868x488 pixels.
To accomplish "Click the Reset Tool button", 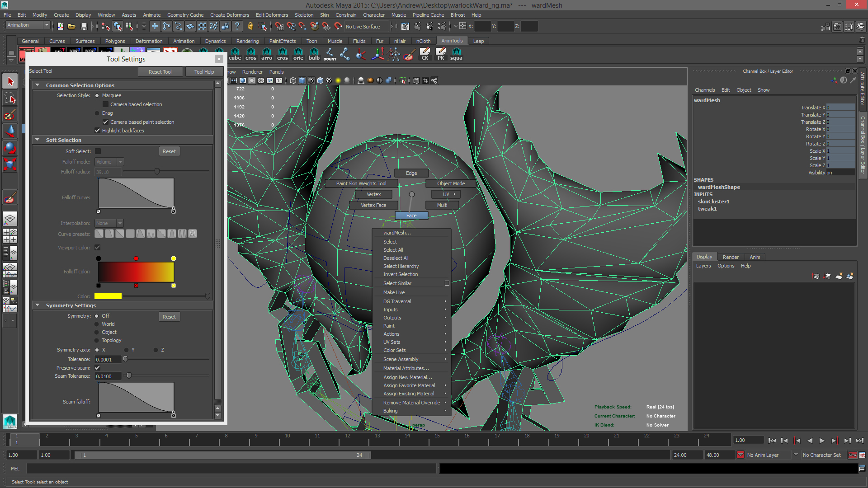I will tap(160, 72).
